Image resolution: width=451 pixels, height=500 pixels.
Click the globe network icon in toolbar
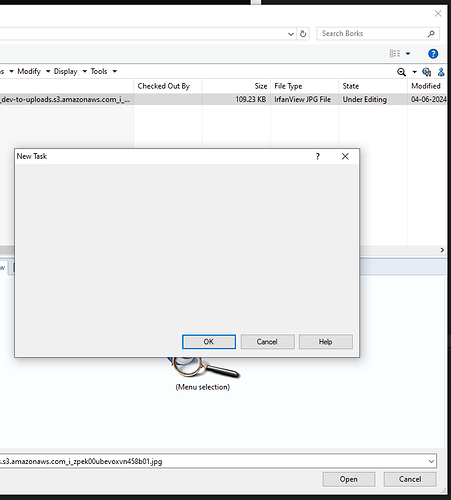[x=426, y=72]
